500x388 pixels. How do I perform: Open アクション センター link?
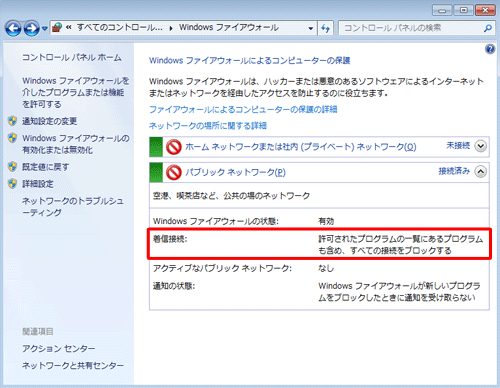point(59,349)
